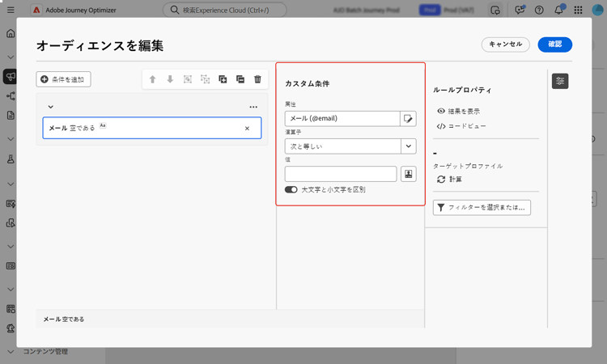Viewport: 607px width, 364px height.
Task: Click the empty value input field
Action: [341, 174]
